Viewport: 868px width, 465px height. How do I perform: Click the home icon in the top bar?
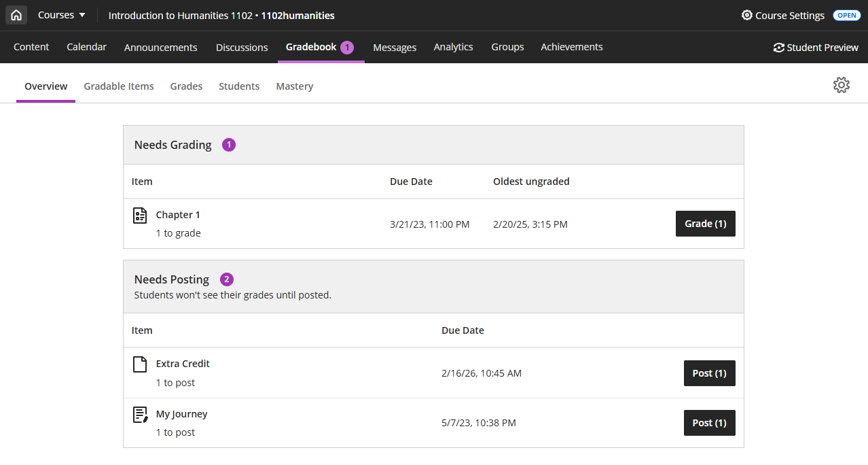[x=16, y=15]
